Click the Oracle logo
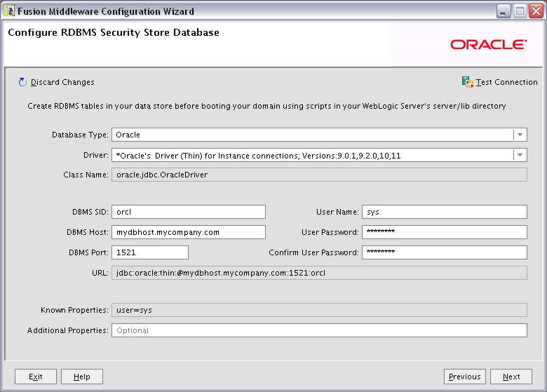The width and height of the screenshot is (547, 392). click(488, 44)
